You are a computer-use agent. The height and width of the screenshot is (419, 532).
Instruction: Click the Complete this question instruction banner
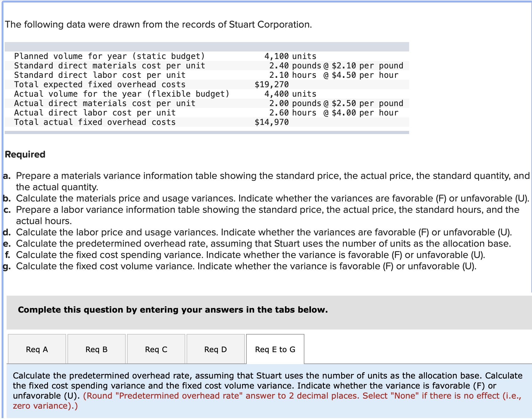(x=173, y=309)
